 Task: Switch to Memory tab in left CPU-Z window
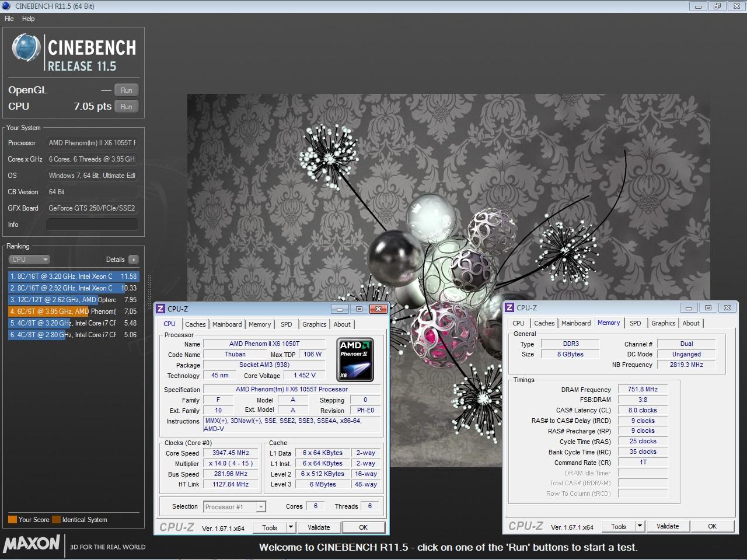260,324
